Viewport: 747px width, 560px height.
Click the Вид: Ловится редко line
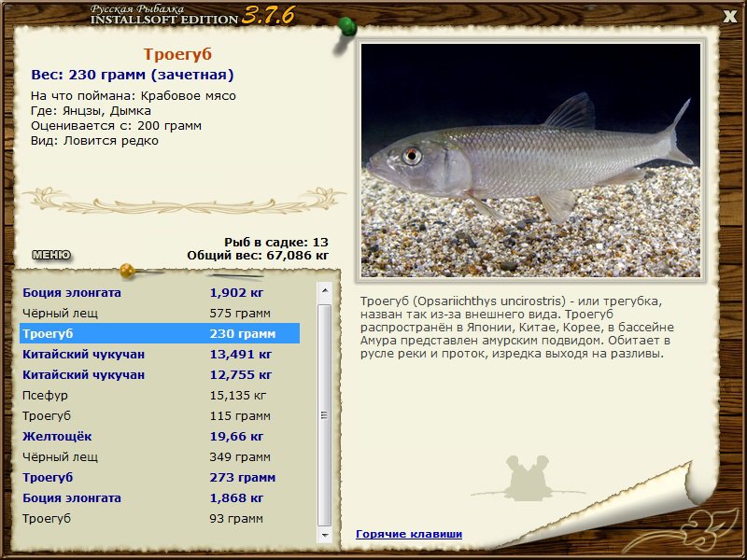(x=95, y=141)
